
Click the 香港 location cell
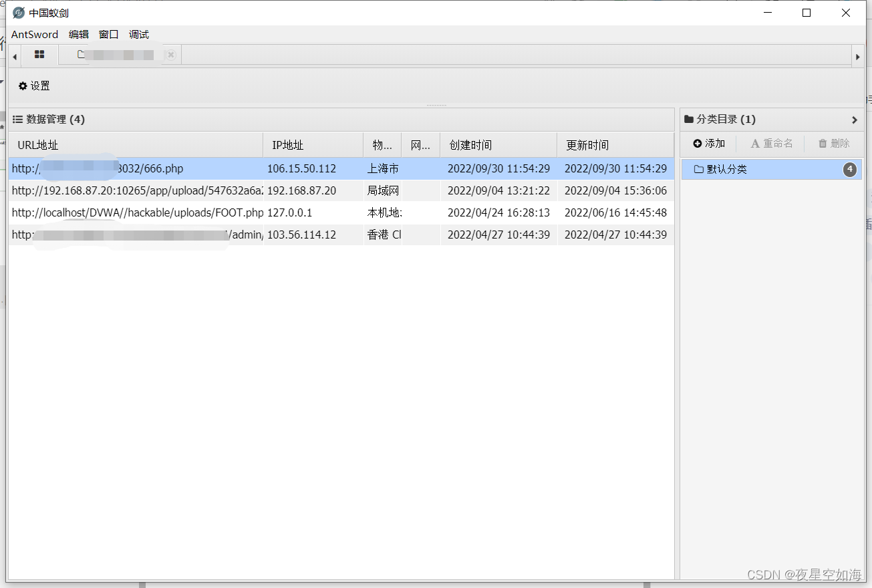(x=384, y=235)
